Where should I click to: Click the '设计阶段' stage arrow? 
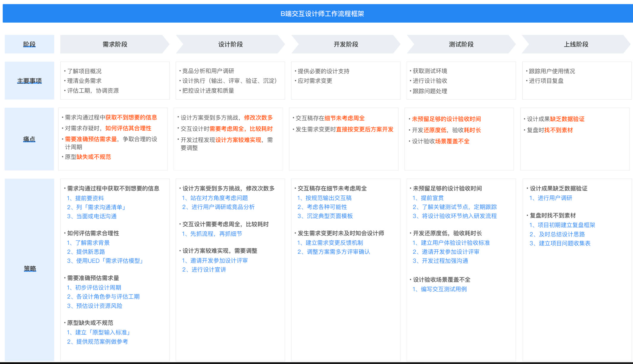(x=230, y=44)
